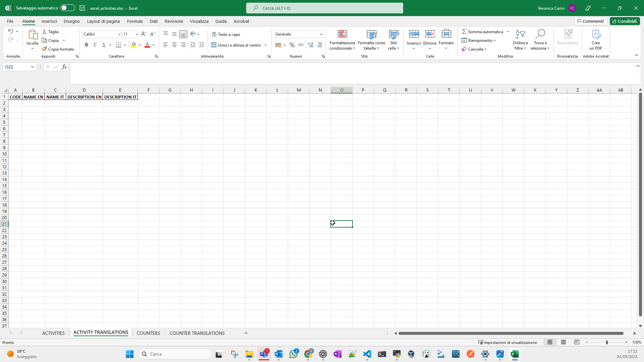The height and width of the screenshot is (362, 644).
Task: Center align text horizontally
Action: click(x=174, y=45)
